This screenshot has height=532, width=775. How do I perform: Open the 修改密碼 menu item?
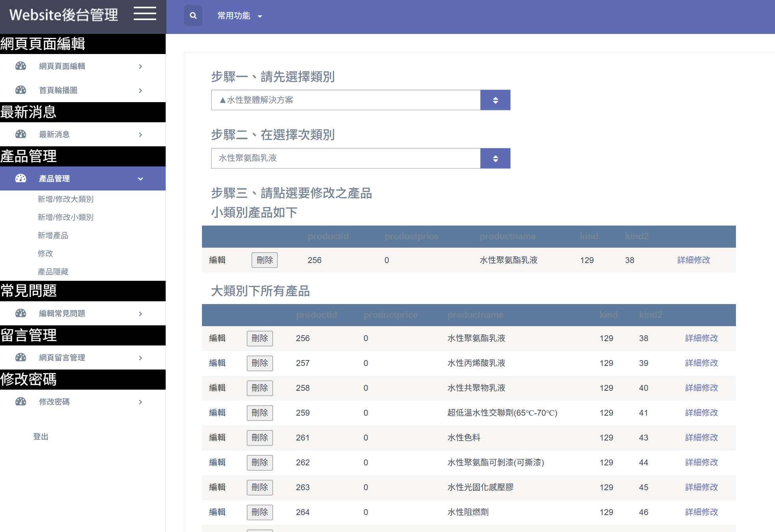click(83, 402)
